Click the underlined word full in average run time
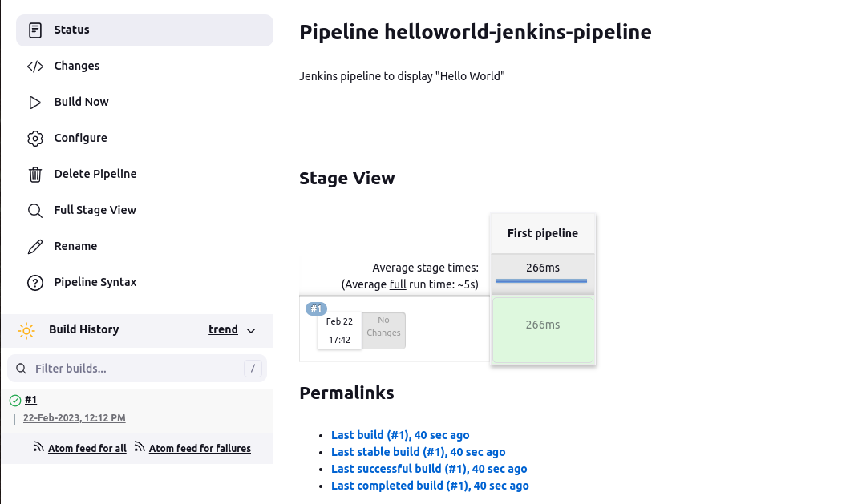The image size is (846, 504). click(x=398, y=284)
